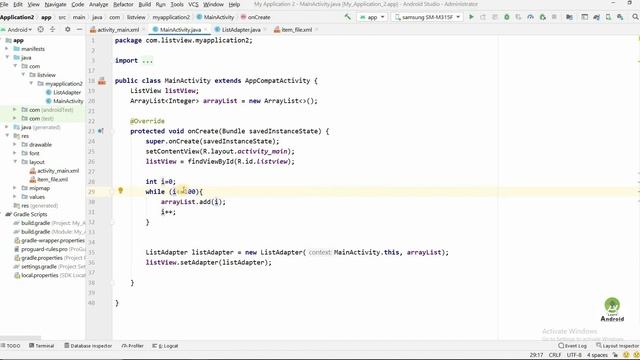
Task: Click the green Debug app bug icon
Action: pos(507,17)
